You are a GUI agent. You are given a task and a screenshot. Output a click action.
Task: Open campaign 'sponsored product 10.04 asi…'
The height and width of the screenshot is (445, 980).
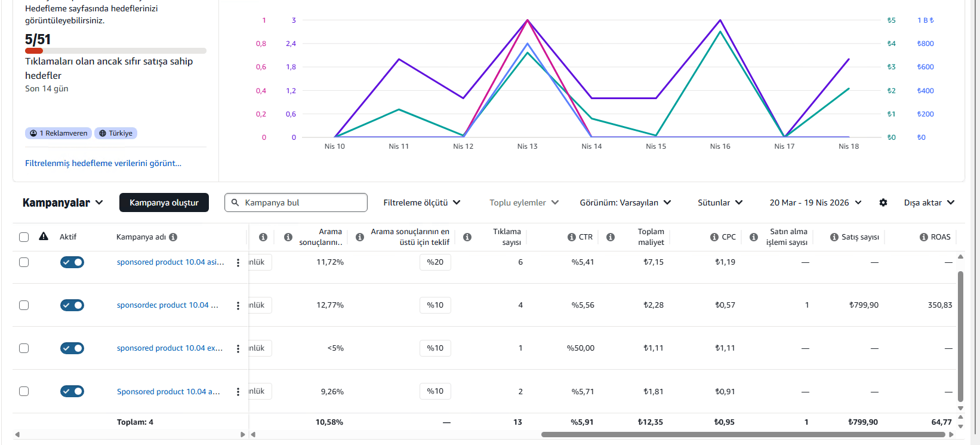point(171,262)
